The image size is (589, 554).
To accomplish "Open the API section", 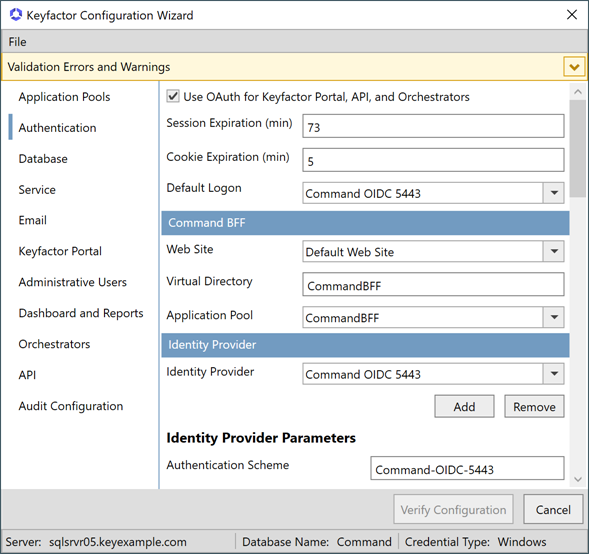I will click(27, 375).
